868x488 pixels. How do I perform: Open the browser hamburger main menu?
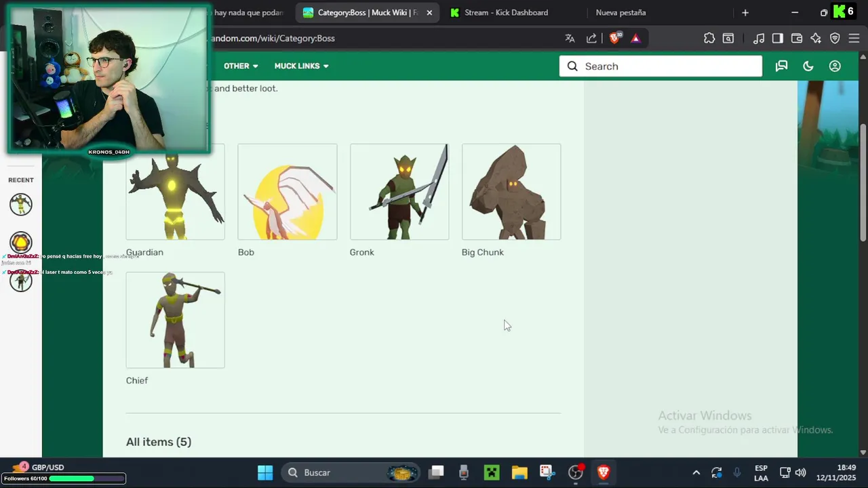[x=854, y=39]
